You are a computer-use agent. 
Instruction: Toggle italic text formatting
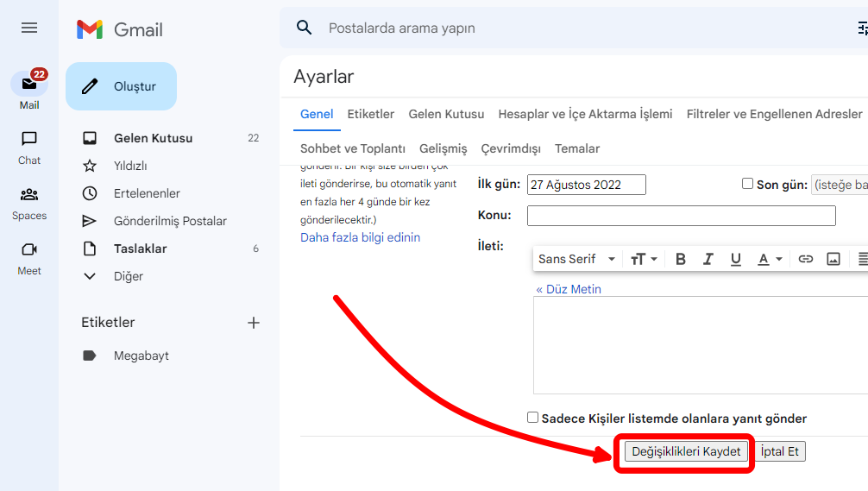[708, 259]
